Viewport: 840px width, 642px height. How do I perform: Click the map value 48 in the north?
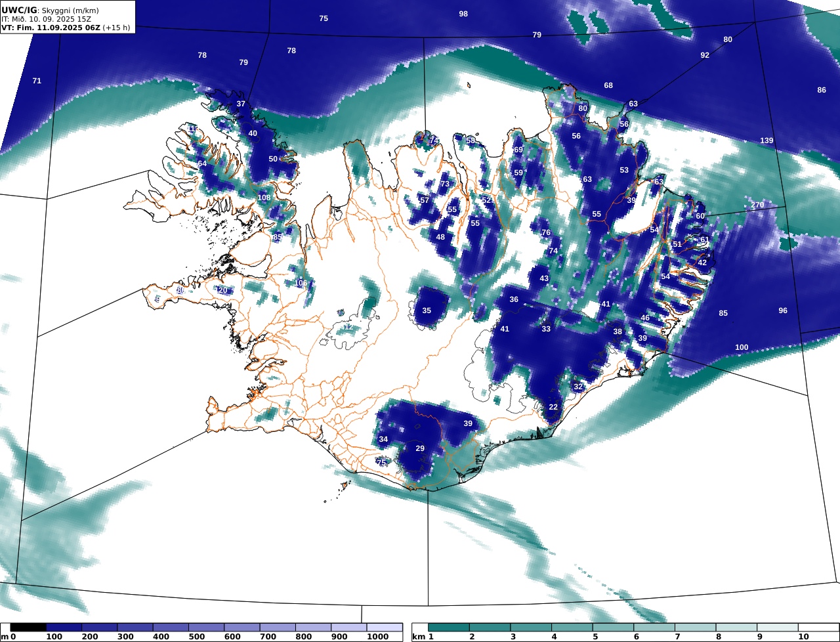(x=440, y=237)
